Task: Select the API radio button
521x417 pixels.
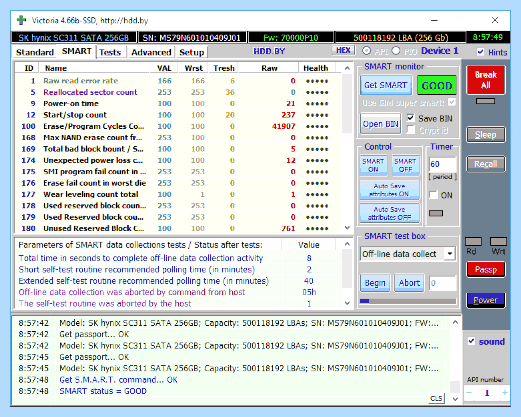Action: (x=367, y=51)
